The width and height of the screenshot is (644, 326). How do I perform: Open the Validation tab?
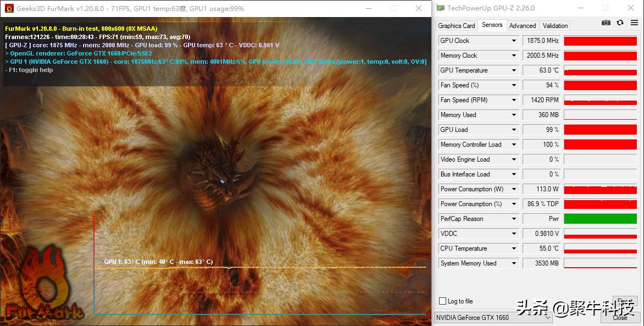click(556, 25)
